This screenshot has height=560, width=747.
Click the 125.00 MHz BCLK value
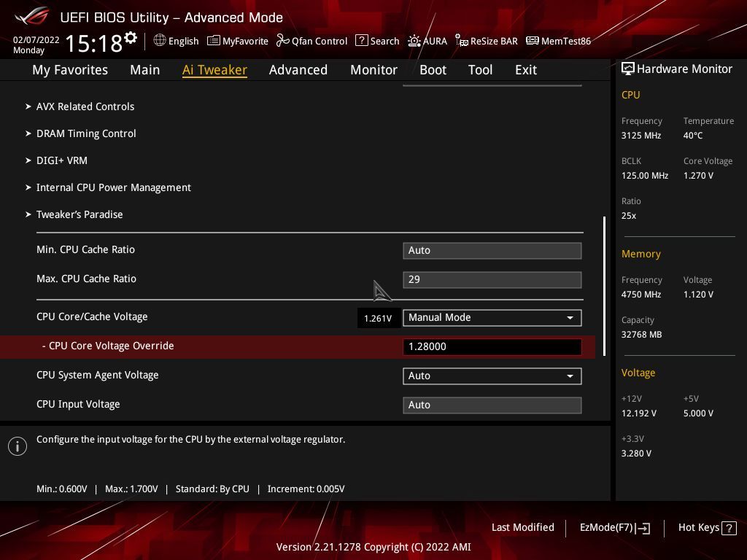645,175
